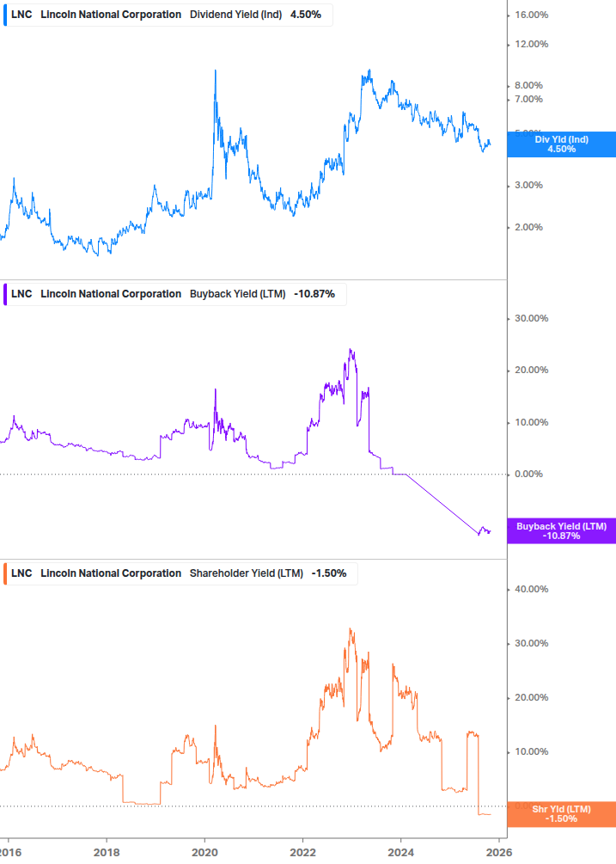616x864 pixels.
Task: Click the LNC ticker in the shareholder legend
Action: click(21, 573)
